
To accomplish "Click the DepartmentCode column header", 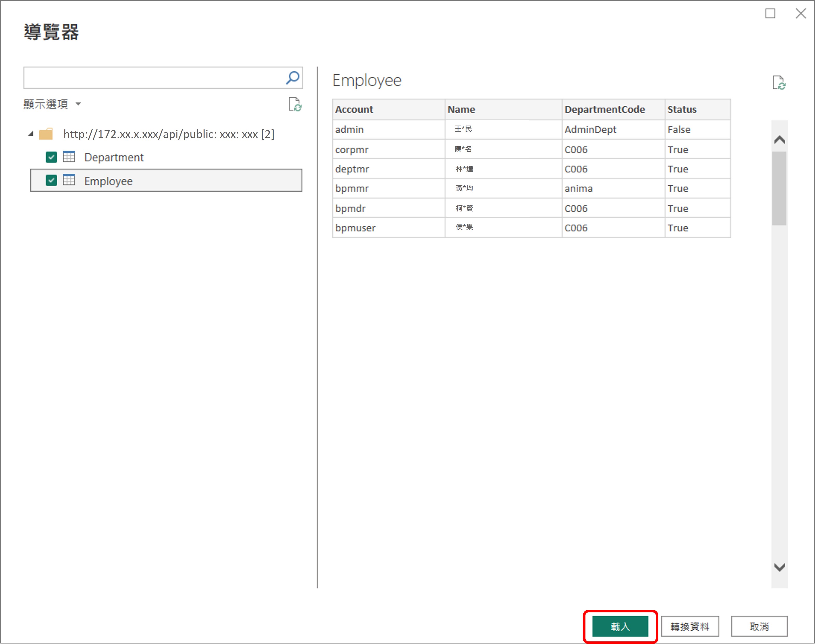I will tap(613, 109).
